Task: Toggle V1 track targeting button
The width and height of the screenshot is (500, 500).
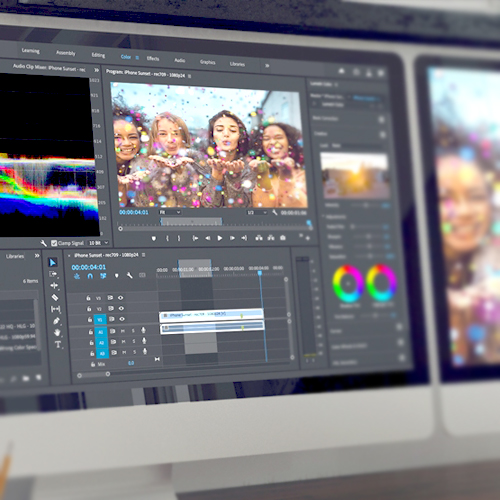Action: 100,320
